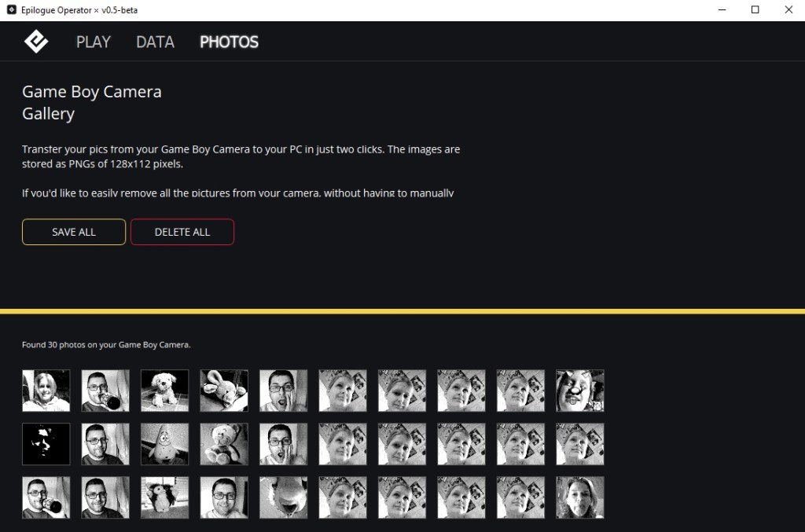The image size is (805, 532).
Task: Open the blonde woman in white hoodie photo
Action: click(x=46, y=391)
